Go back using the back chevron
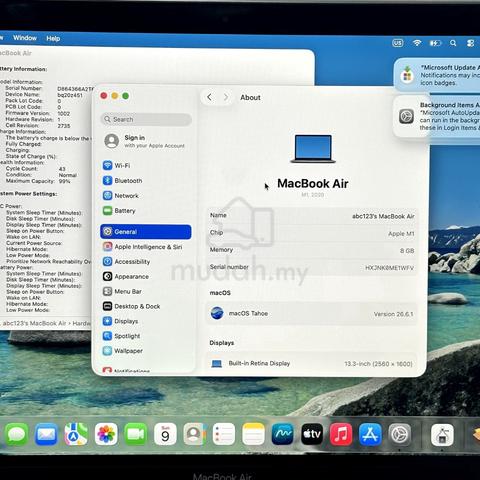 pyautogui.click(x=209, y=97)
